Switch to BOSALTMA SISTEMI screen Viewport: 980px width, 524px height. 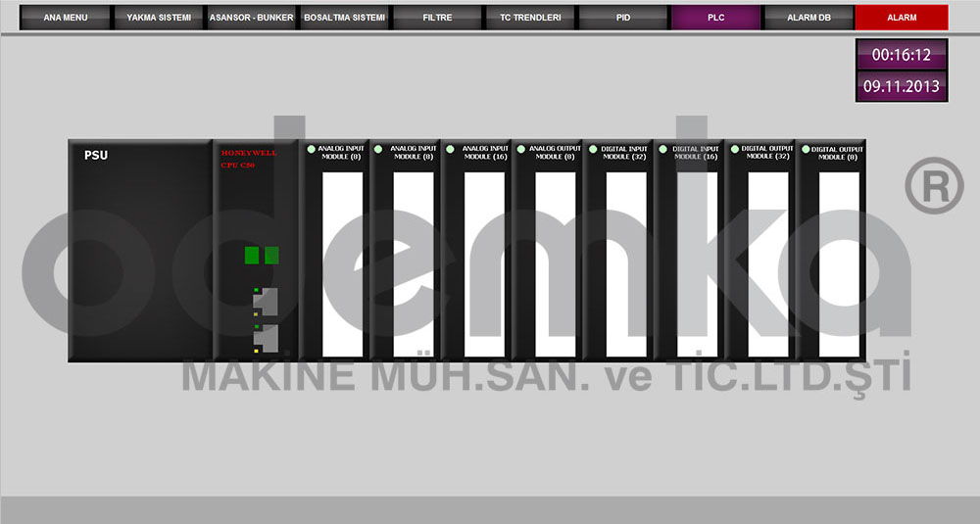[345, 18]
